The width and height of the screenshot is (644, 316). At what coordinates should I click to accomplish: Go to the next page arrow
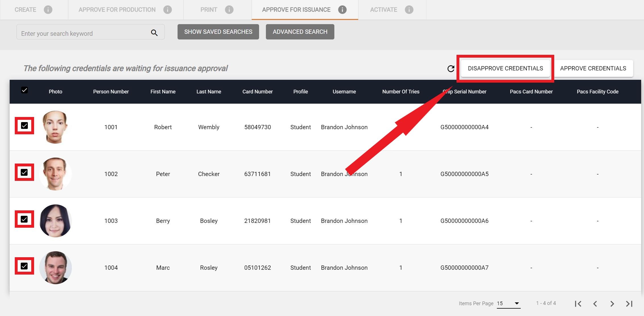click(x=612, y=304)
